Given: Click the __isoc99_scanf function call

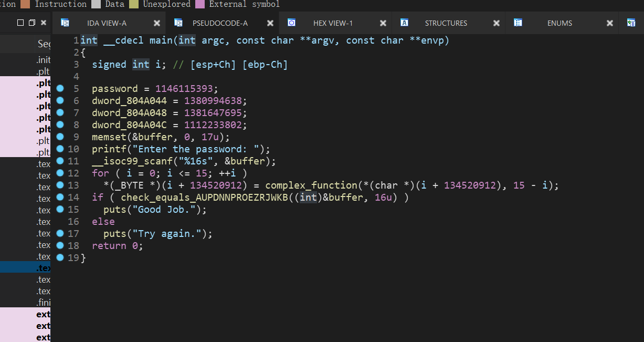Looking at the screenshot, I should click(132, 161).
